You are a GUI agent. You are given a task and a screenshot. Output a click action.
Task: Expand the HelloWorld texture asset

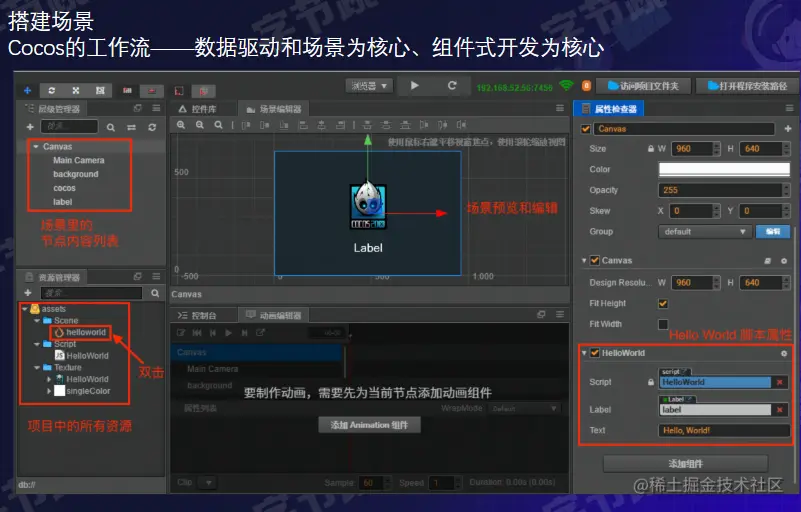click(x=49, y=379)
